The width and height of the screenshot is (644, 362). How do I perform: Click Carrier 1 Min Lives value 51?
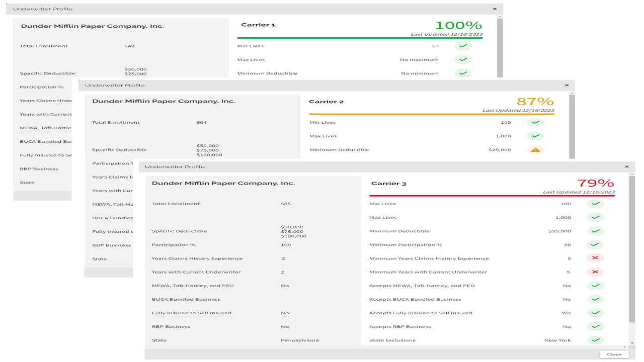[x=435, y=46]
